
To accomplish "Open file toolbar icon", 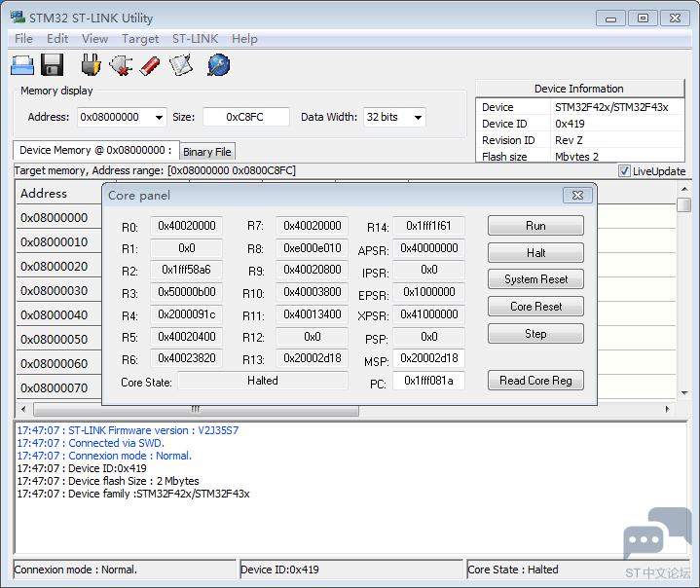I will tap(22, 65).
